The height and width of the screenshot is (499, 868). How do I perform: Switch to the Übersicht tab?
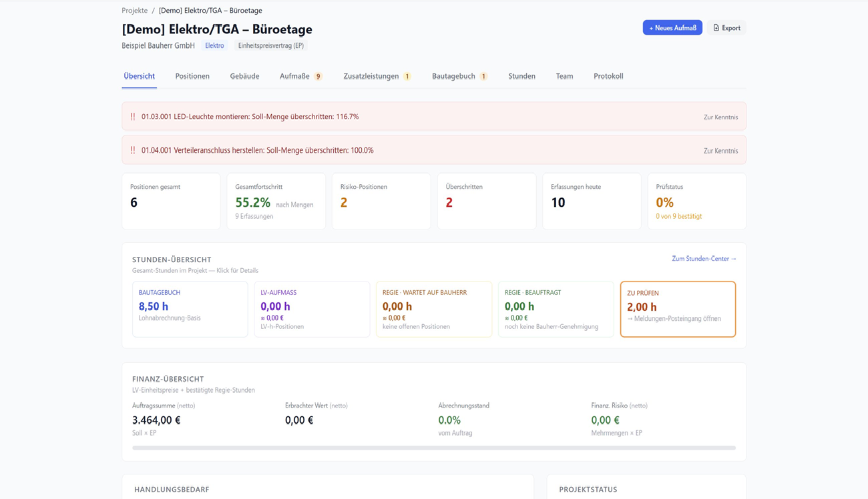point(139,77)
